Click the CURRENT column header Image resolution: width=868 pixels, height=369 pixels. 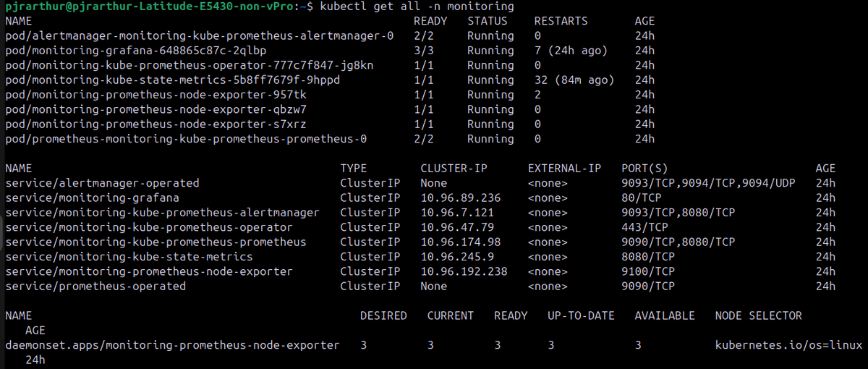click(x=451, y=315)
